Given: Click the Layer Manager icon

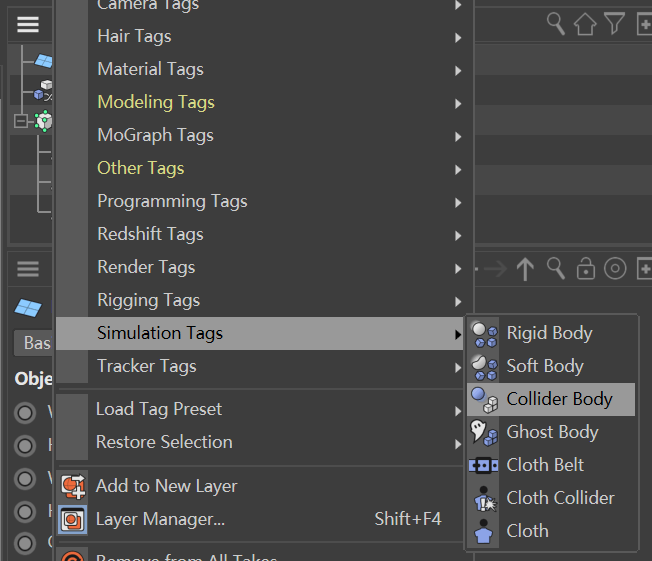Looking at the screenshot, I should (73, 519).
